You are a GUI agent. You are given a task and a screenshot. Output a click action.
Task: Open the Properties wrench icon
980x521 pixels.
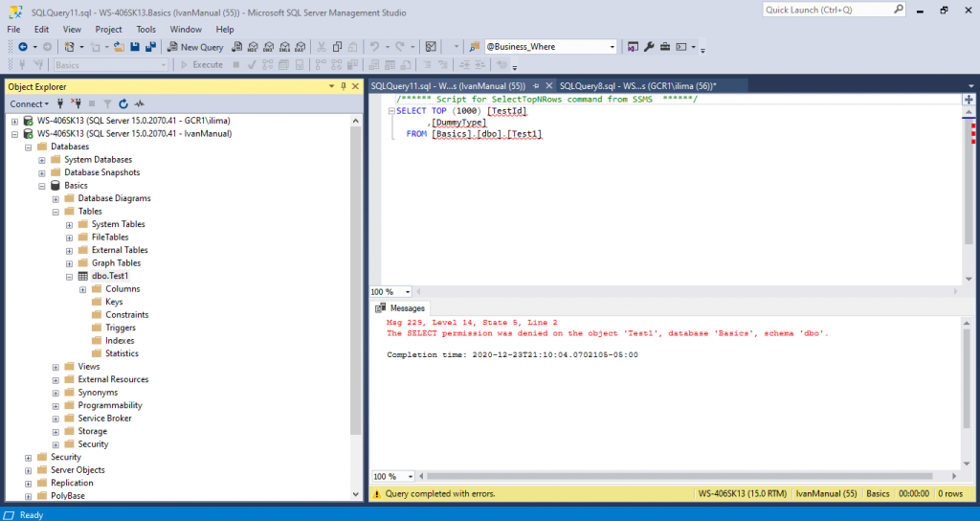point(649,47)
